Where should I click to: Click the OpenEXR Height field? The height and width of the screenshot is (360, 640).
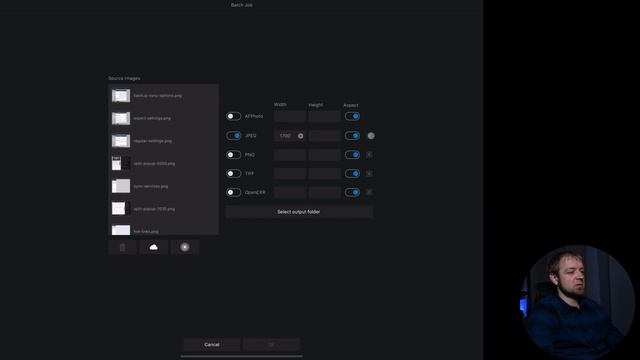(324, 192)
